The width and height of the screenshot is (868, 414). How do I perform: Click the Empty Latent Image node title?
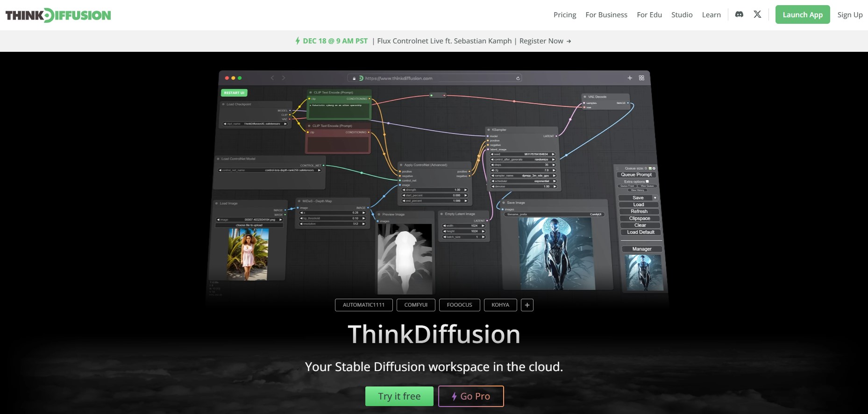(x=460, y=214)
